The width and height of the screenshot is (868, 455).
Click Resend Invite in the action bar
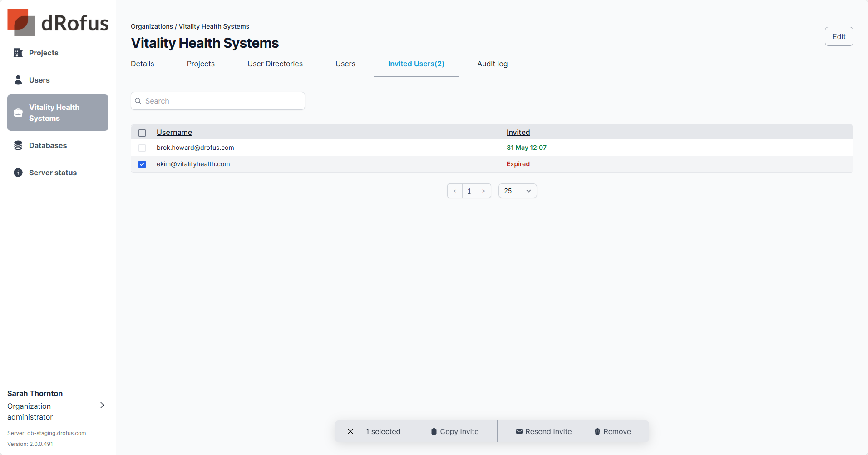click(543, 431)
